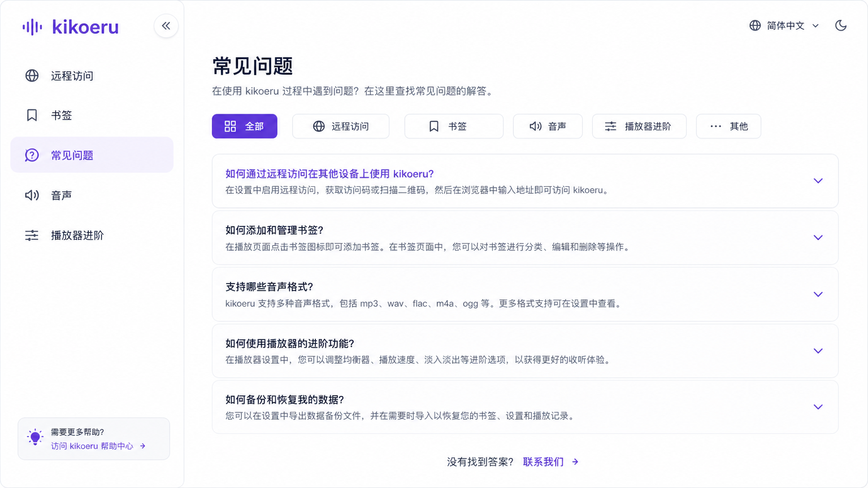Image resolution: width=868 pixels, height=488 pixels.
Task: Click the kikoeru brand name text
Action: click(x=85, y=27)
